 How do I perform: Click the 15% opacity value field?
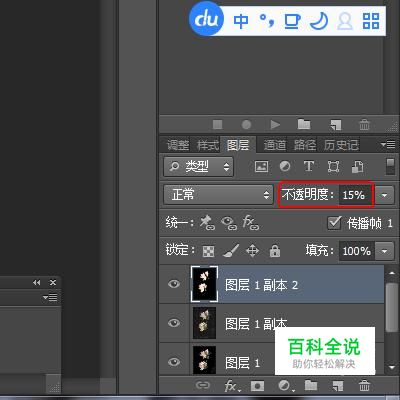[355, 195]
